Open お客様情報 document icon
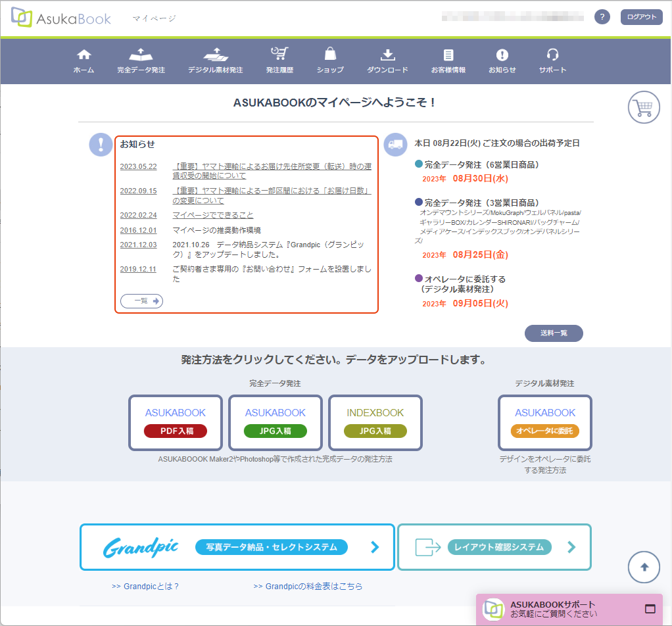This screenshot has height=626, width=672. point(448,55)
